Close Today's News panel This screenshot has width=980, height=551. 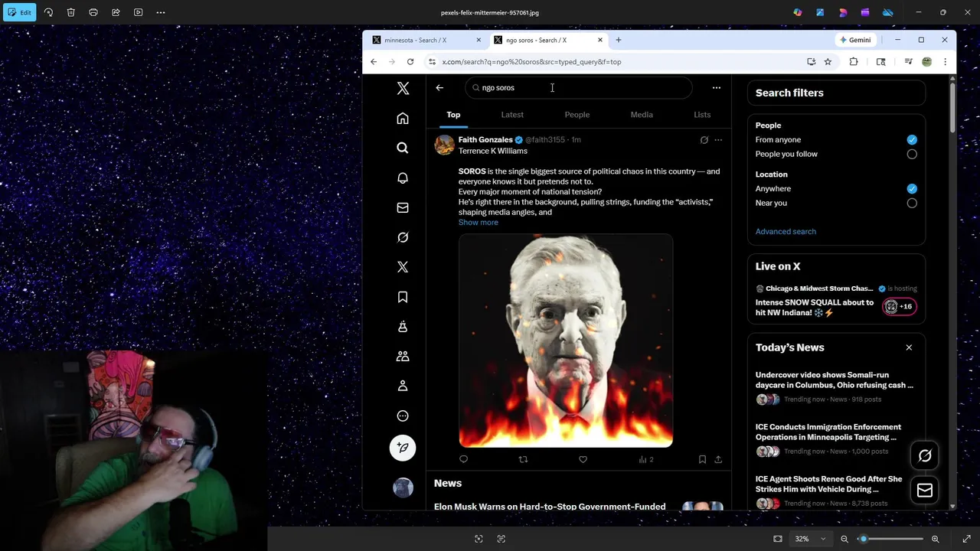(909, 347)
